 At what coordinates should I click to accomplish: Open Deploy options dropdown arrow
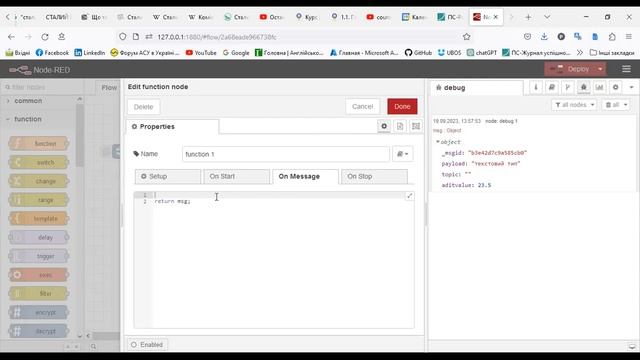(x=600, y=69)
